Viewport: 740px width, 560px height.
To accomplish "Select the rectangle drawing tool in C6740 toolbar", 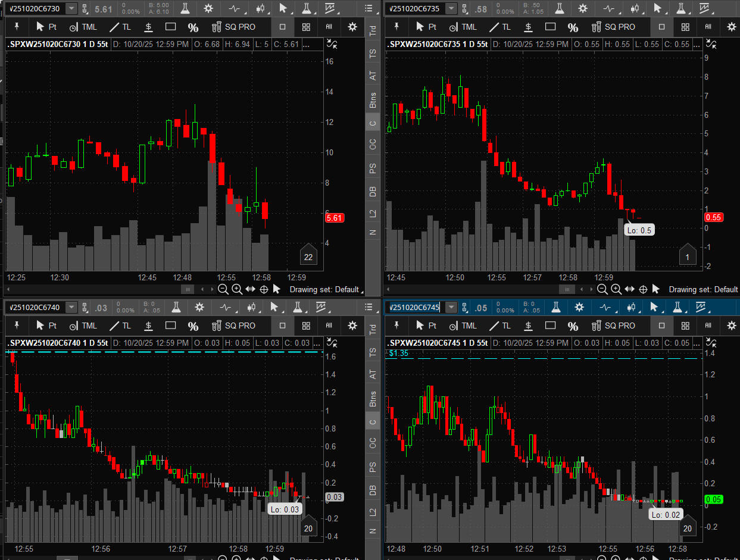I will (171, 326).
